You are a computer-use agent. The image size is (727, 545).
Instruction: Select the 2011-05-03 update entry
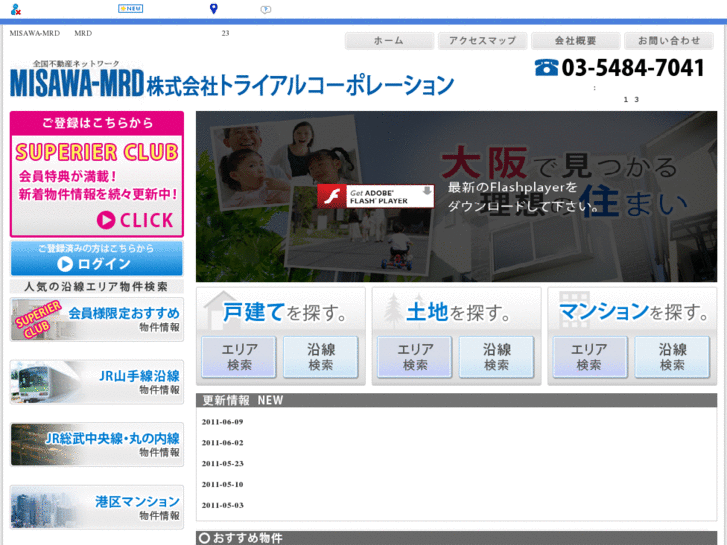pyautogui.click(x=223, y=506)
